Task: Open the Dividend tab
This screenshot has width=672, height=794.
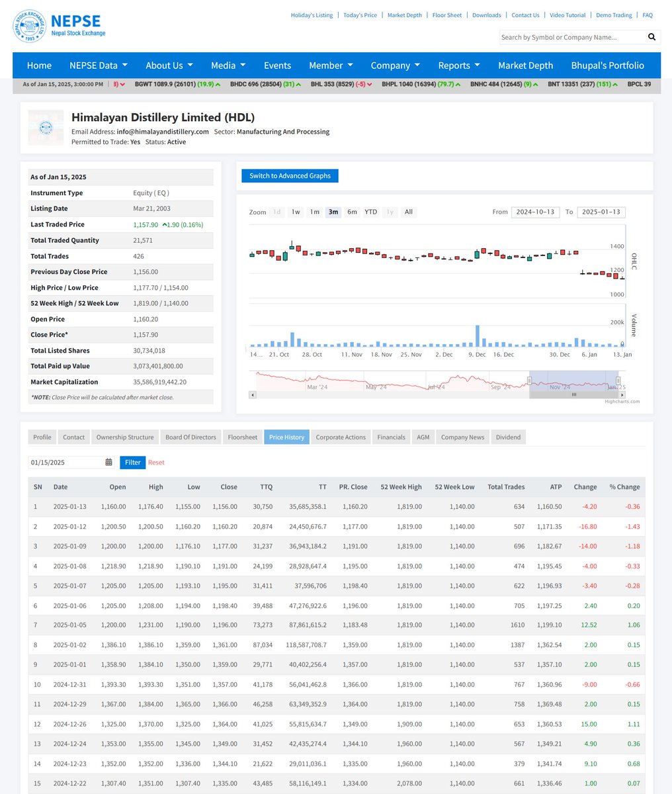Action: coord(508,437)
